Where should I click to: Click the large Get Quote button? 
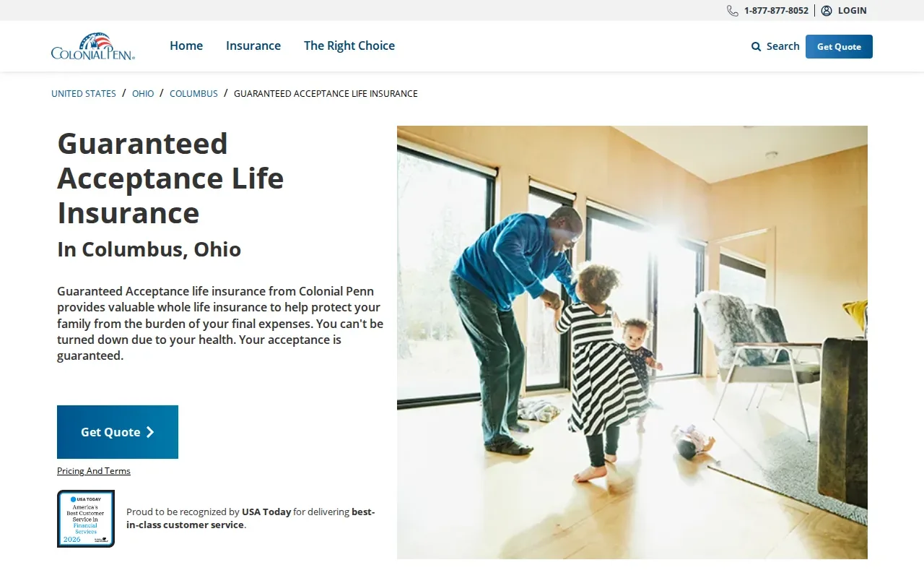(118, 432)
